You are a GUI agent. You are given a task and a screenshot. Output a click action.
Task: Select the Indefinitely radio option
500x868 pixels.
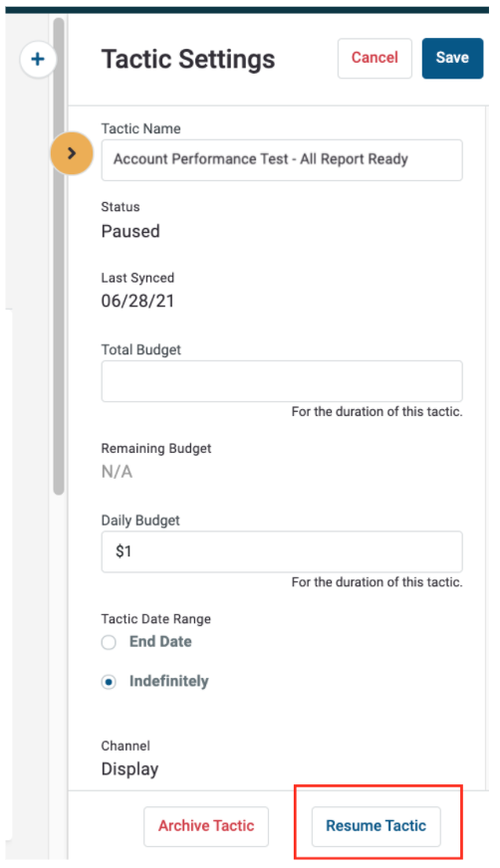click(x=109, y=682)
